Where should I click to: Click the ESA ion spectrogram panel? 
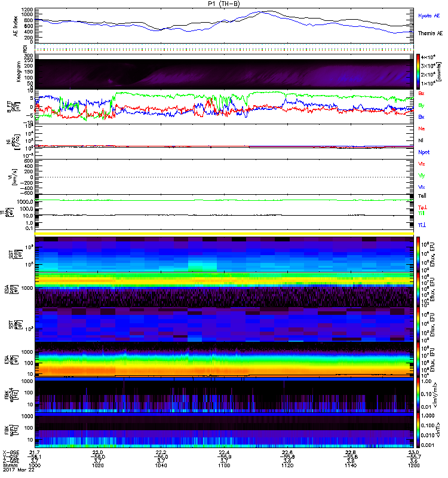tap(224, 290)
